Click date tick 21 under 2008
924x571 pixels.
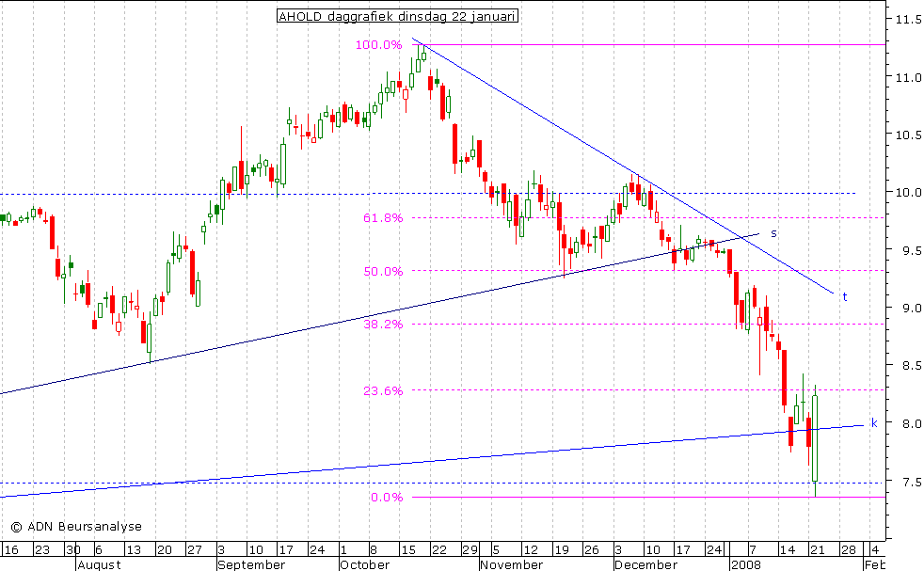[817, 550]
